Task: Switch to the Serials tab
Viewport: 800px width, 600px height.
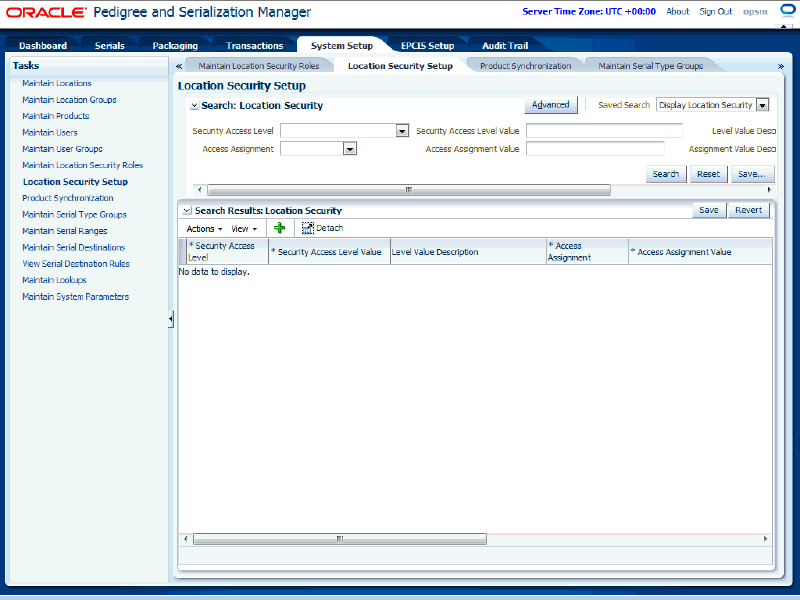Action: (110, 45)
